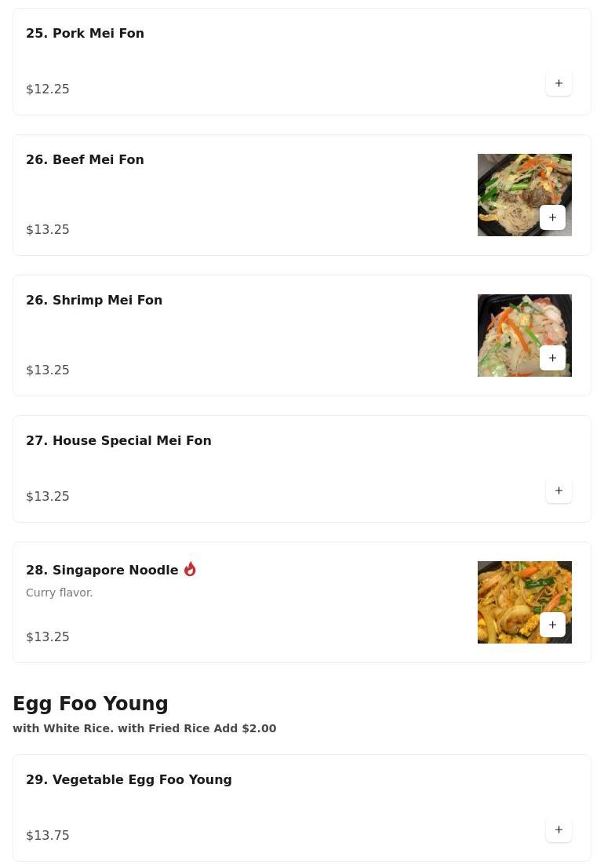This screenshot has height=868, width=604.
Task: Open the Beef Mei Fon photo
Action: 510,184
